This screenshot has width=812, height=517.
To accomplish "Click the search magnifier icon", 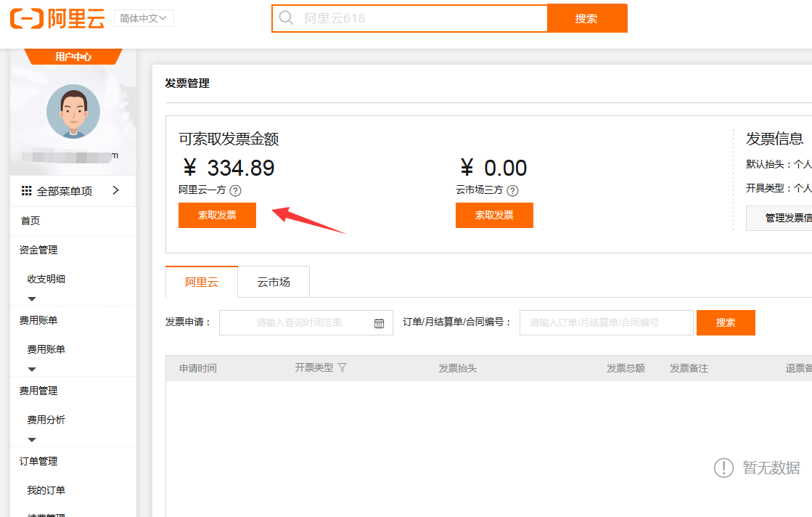I will point(287,18).
